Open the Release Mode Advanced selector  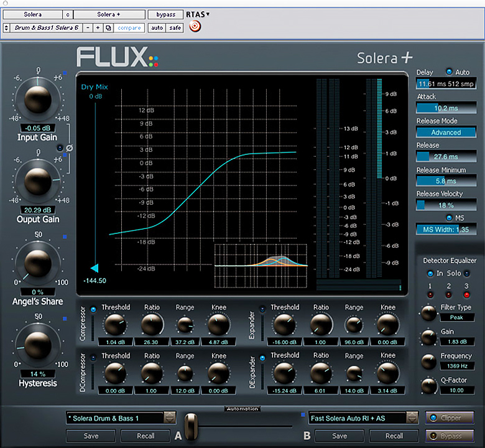446,132
